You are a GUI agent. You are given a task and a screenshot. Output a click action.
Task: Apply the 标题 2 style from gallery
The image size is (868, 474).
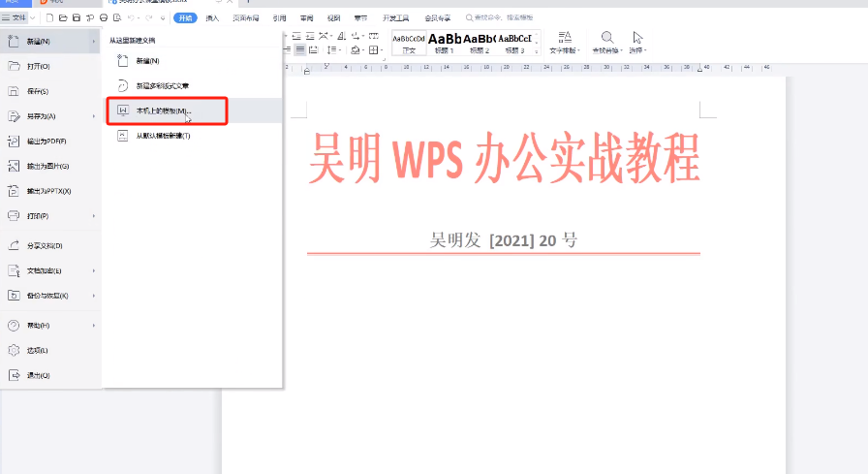tap(480, 44)
